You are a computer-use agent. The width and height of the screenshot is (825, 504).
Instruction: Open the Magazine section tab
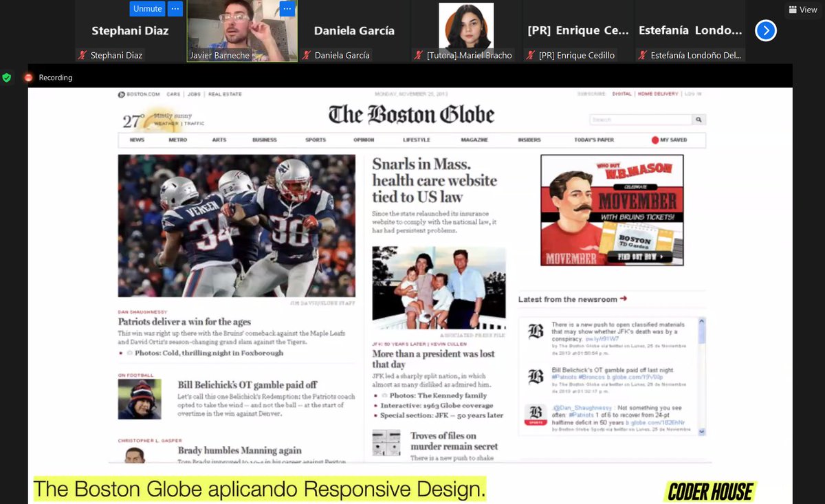tap(474, 140)
